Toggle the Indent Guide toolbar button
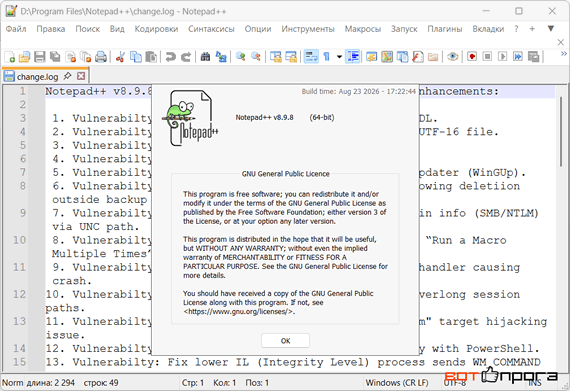Viewport: 570px width, 391px height. tap(353, 57)
